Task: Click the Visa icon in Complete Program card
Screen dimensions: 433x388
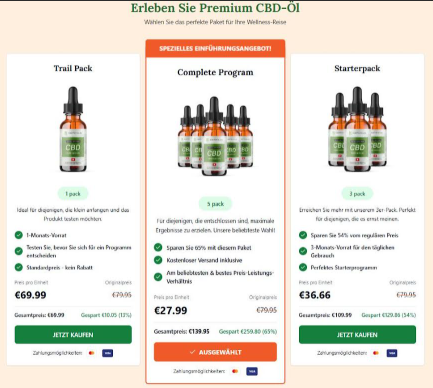Action: [x=252, y=371]
